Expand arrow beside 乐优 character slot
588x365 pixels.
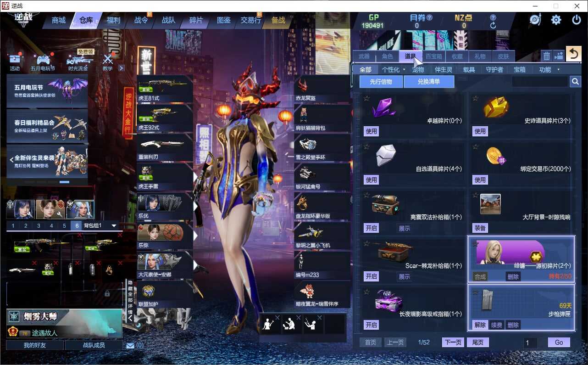pyautogui.click(x=195, y=207)
